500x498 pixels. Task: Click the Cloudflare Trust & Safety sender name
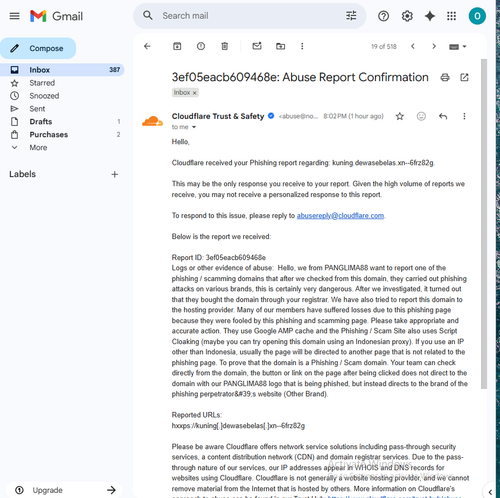click(x=218, y=116)
